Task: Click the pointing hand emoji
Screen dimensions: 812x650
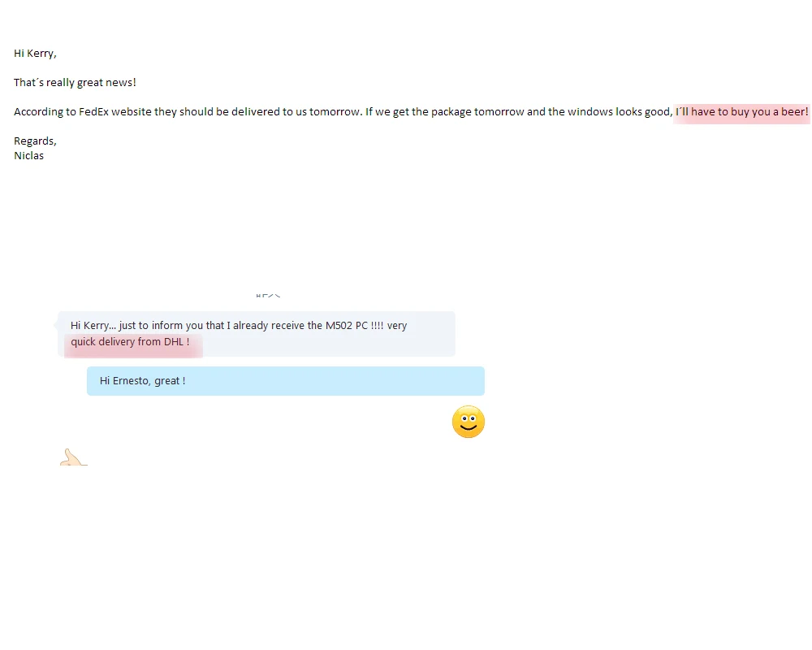Action: (x=74, y=457)
